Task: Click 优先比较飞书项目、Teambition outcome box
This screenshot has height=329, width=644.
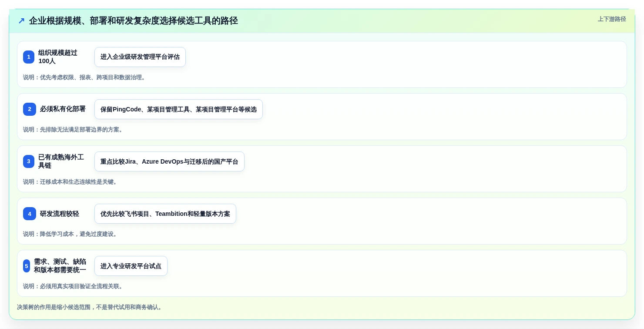Action: pos(165,214)
